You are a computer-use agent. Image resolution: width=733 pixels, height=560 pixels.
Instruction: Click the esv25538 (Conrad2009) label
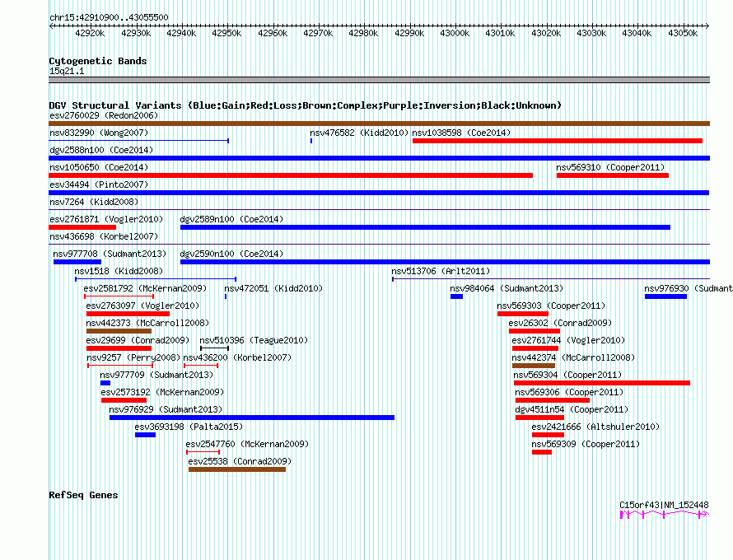pyautogui.click(x=240, y=461)
